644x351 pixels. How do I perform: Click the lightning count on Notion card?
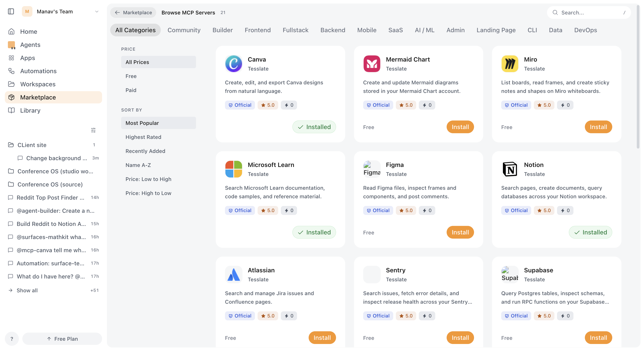pos(565,211)
